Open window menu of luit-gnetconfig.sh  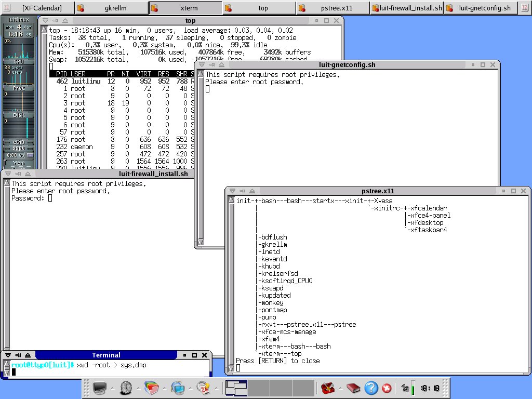pos(202,64)
